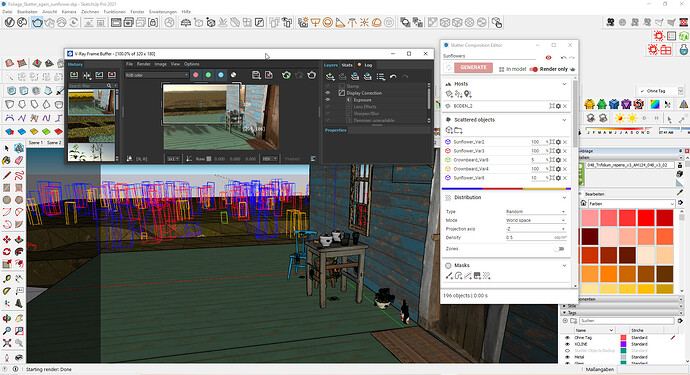Pick the bright orange color swatch
The width and height of the screenshot is (690, 375).
609,274
